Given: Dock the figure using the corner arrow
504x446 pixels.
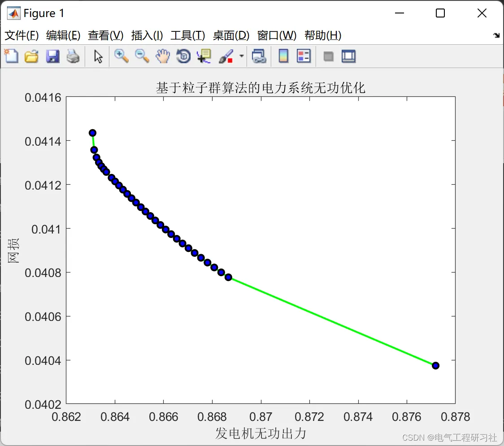Looking at the screenshot, I should tap(497, 35).
